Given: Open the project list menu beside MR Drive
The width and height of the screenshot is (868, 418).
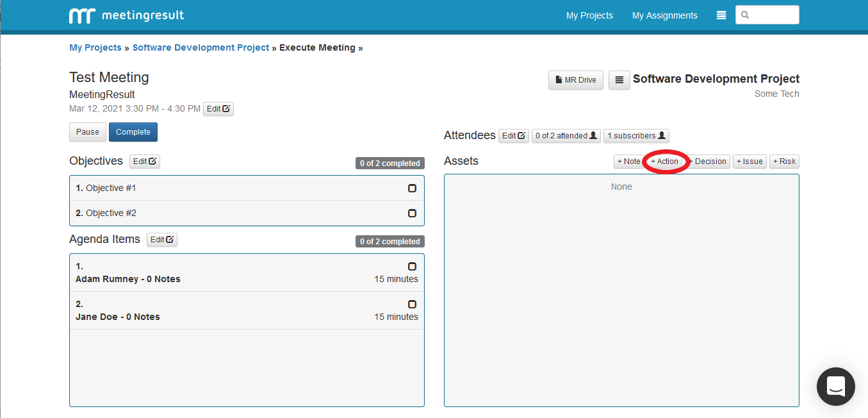Looking at the screenshot, I should (619, 80).
